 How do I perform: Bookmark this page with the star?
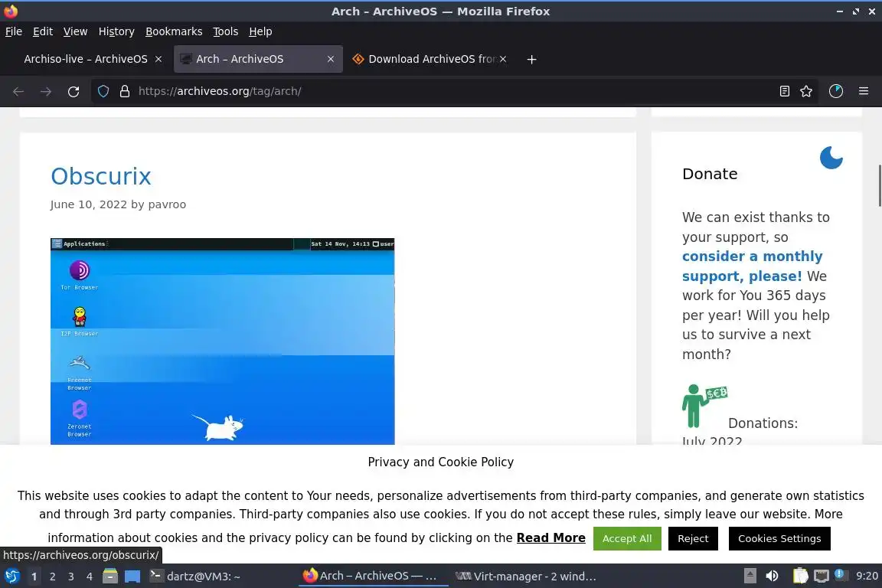pos(806,91)
